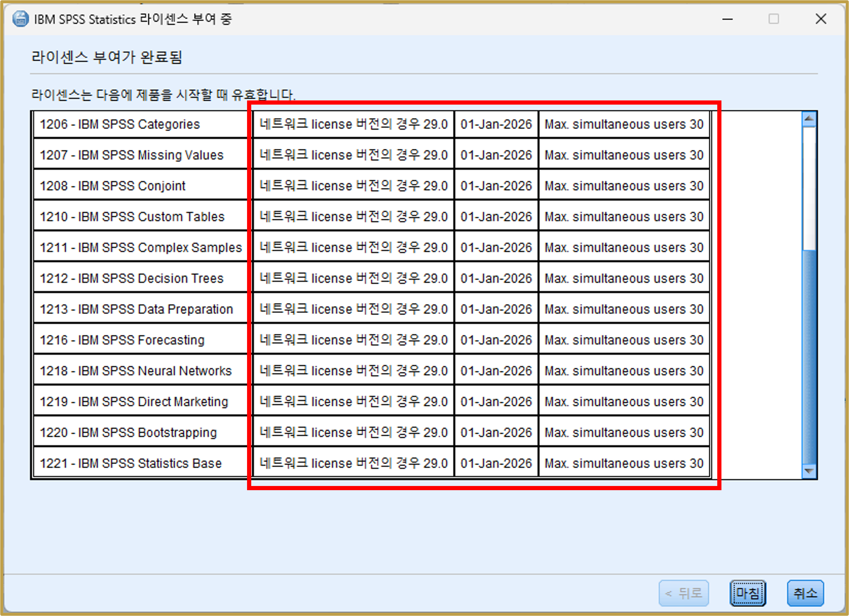Click the scrollbar up arrow

tap(809, 118)
